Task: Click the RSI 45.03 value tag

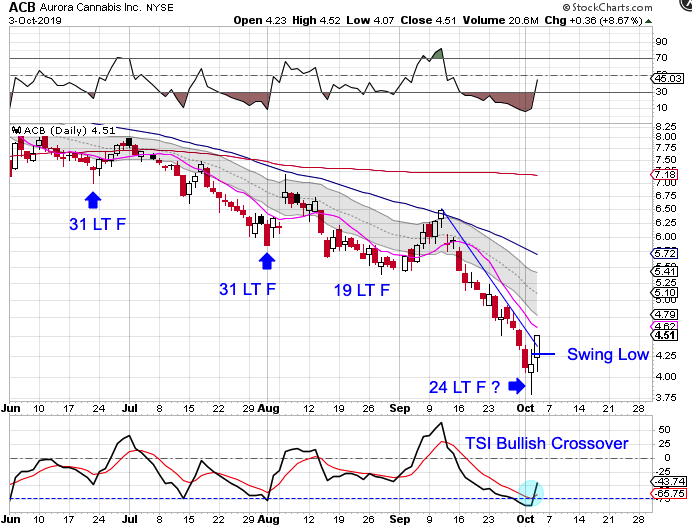Action: [667, 79]
